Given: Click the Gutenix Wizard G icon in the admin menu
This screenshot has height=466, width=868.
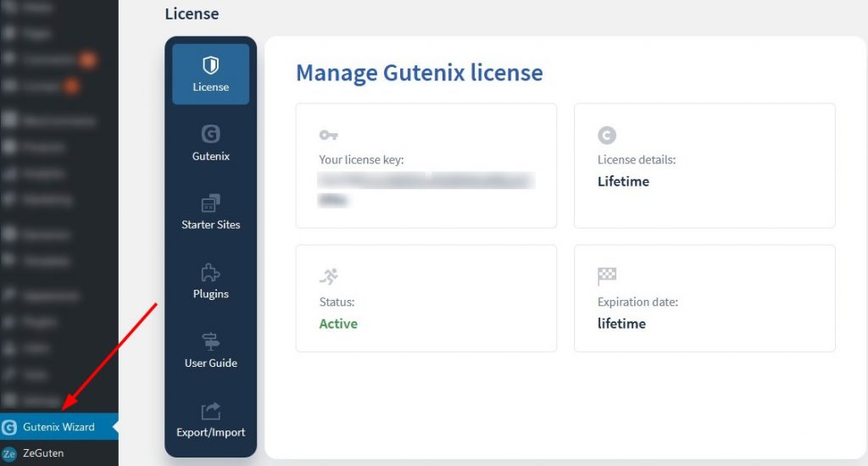Looking at the screenshot, I should (x=8, y=427).
